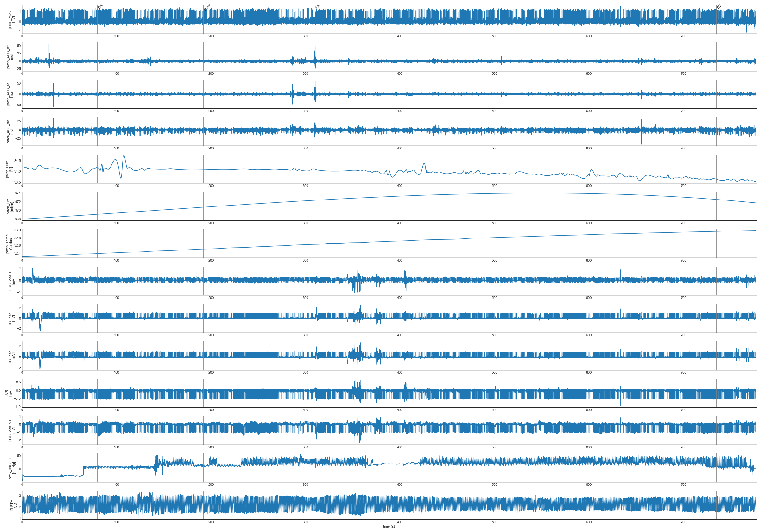This screenshot has height=532, width=760.
Task: Click the time (s) x-axis label
Action: click(x=389, y=526)
